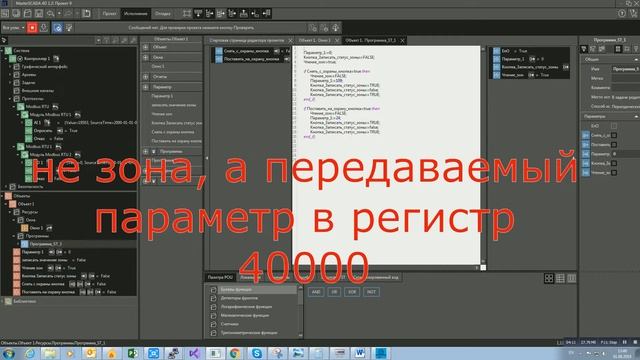This screenshot has width=640, height=360.
Task: Open Excel from the taskbar
Action: pyautogui.click(x=133, y=353)
